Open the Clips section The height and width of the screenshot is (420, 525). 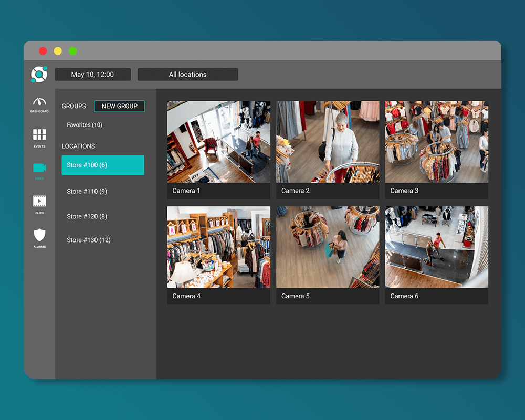click(x=39, y=204)
